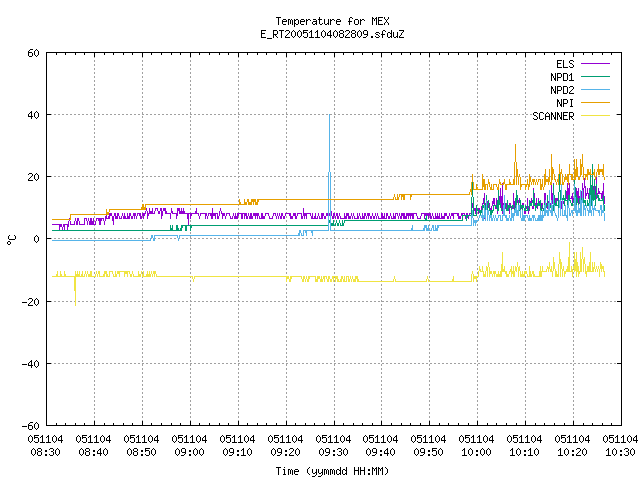The image size is (640, 480).
Task: Click the -60 y-axis tick label
Action: [x=31, y=426]
